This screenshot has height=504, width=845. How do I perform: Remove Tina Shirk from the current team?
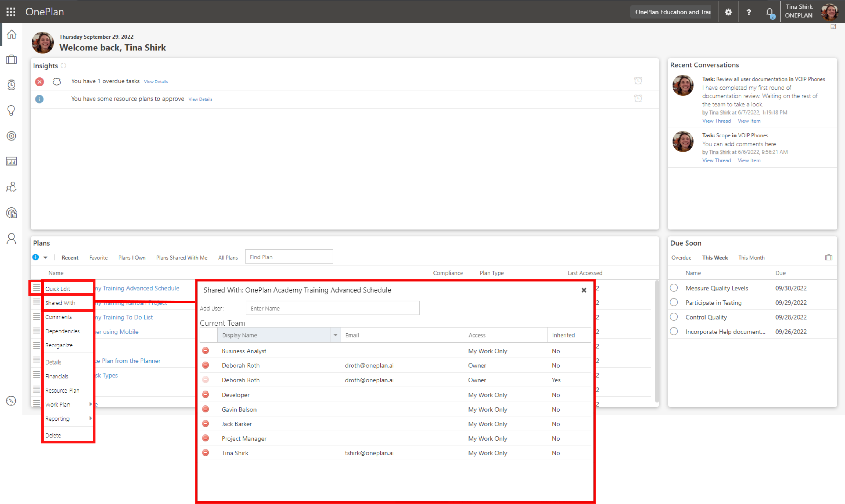(206, 453)
